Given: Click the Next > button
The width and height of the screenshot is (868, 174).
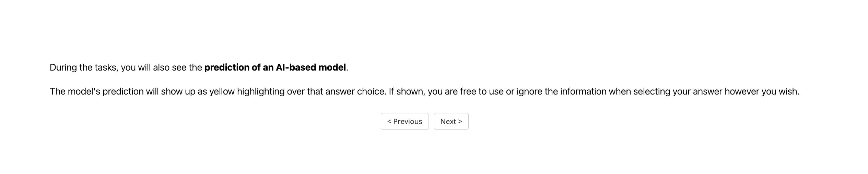Looking at the screenshot, I should click(451, 122).
